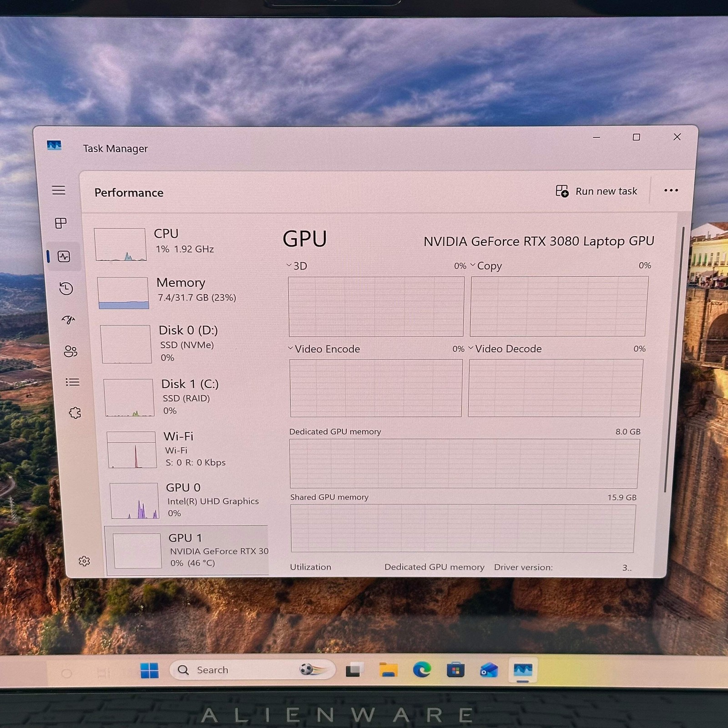Click the 3D utilization graph

coord(376,306)
